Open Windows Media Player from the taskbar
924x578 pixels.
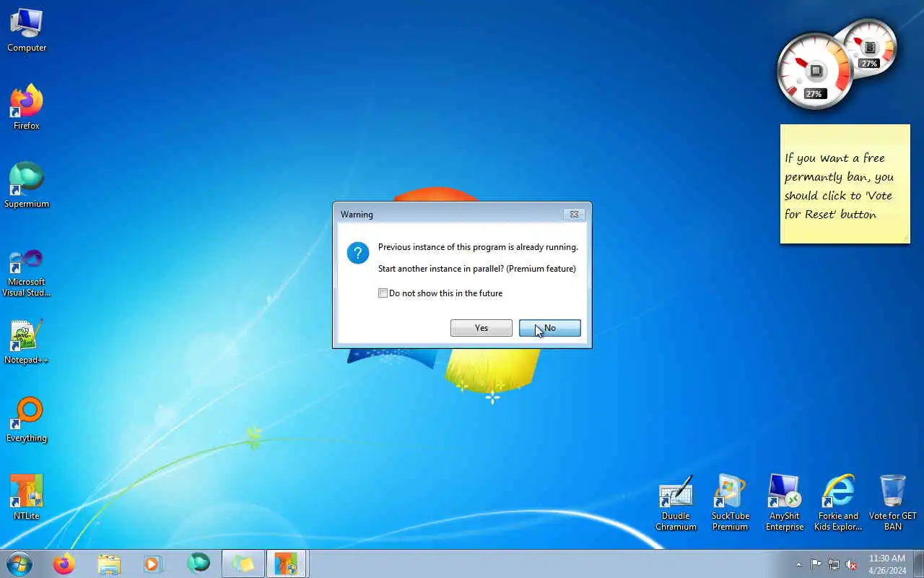click(152, 564)
